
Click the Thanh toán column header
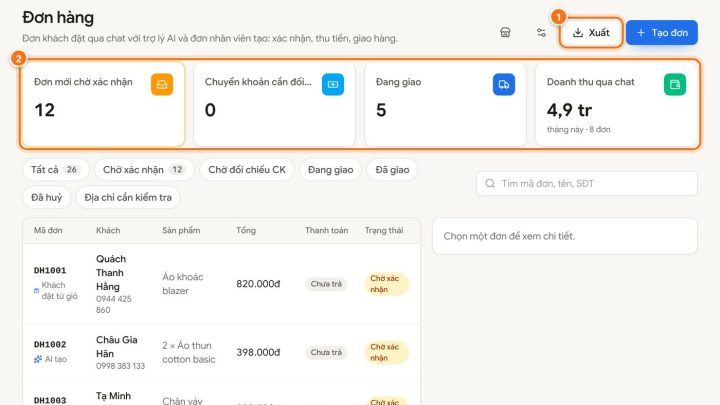(x=326, y=231)
